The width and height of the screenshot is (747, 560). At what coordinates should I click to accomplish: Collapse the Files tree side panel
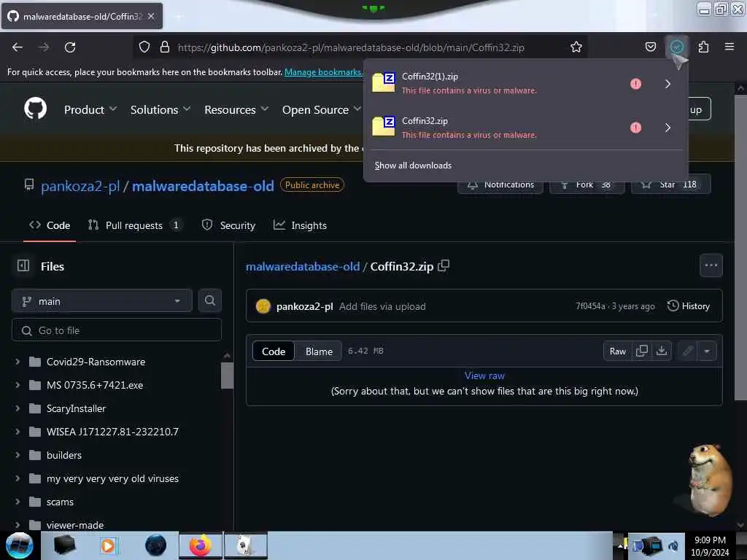(x=23, y=265)
